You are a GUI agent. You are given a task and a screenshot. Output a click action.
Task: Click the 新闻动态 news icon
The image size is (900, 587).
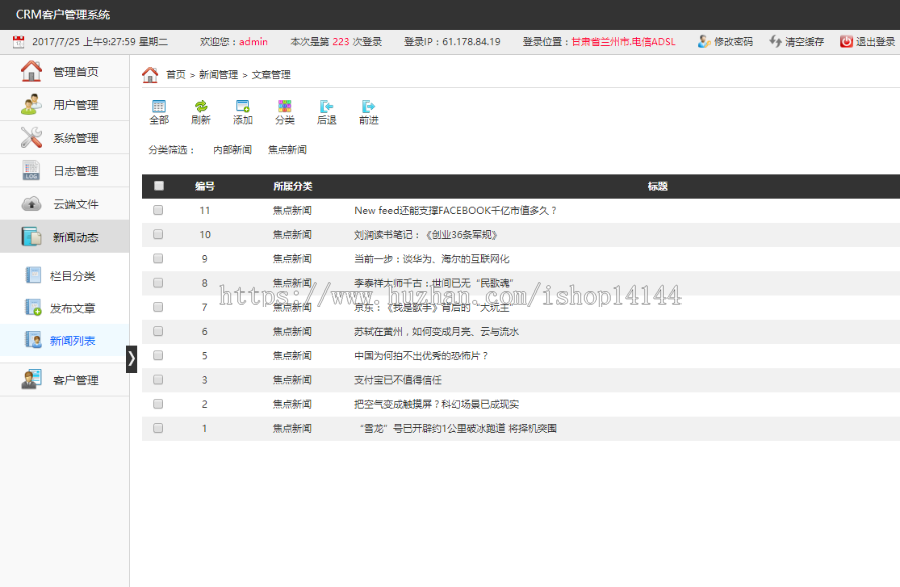31,236
